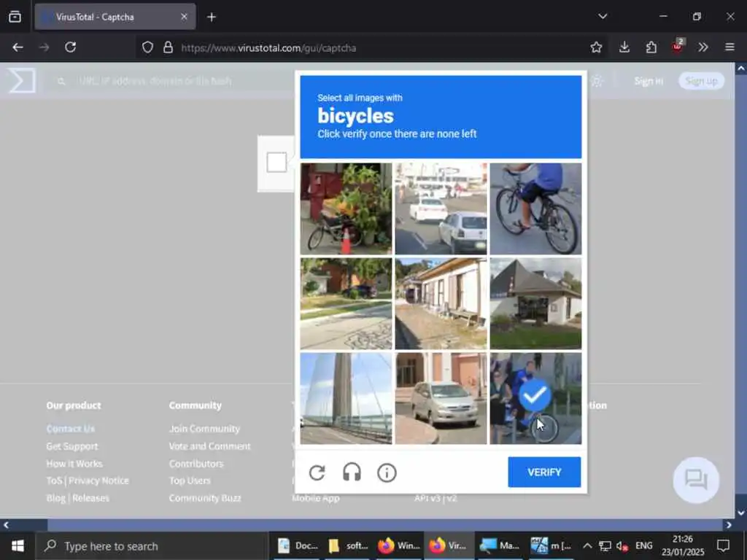The height and width of the screenshot is (560, 747).
Task: Click the taskbar search box
Action: [x=152, y=545]
